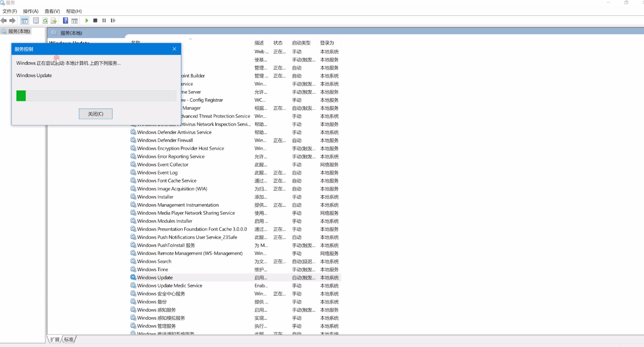Sort by the 描述 column header
The image size is (644, 347).
click(259, 43)
